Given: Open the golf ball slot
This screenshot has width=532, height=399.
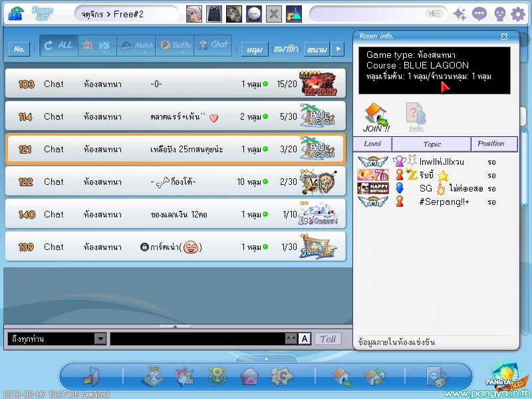Looking at the screenshot, I should click(x=254, y=14).
